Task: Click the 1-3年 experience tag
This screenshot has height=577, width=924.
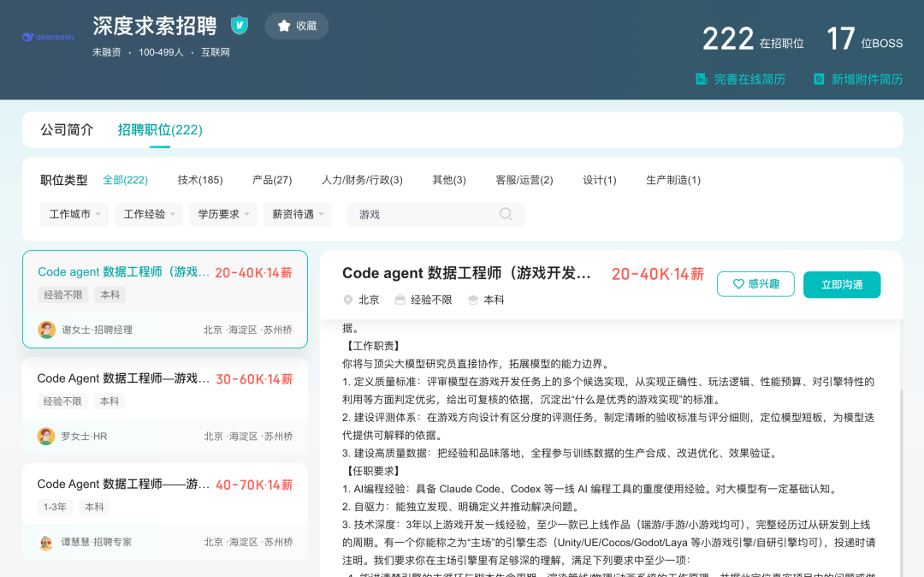Action: coord(55,507)
